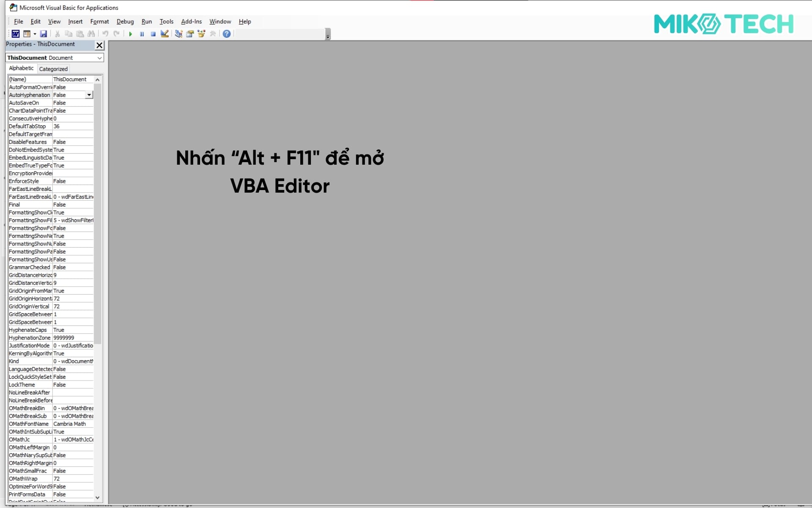
Task: Click HyphenationZone value 9999999
Action: [73, 338]
